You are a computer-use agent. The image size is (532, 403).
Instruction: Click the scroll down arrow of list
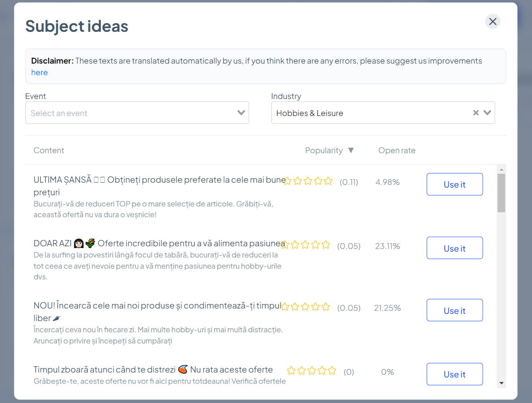click(501, 383)
